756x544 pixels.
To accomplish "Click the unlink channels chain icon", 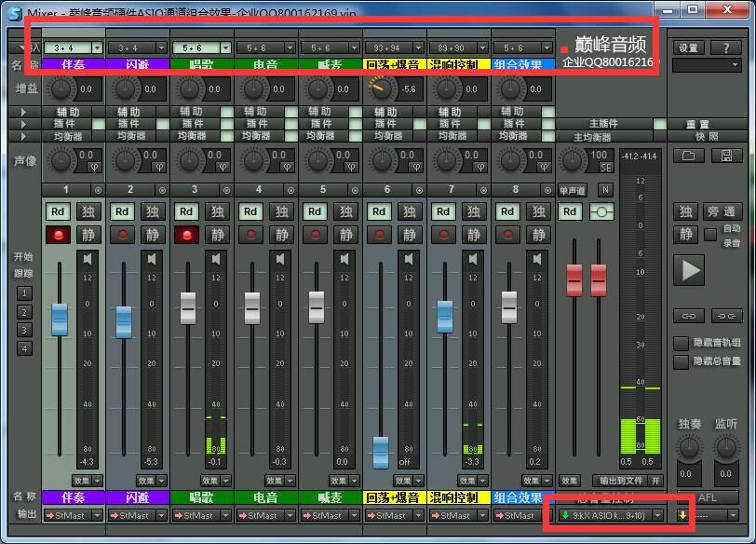I will click(726, 317).
